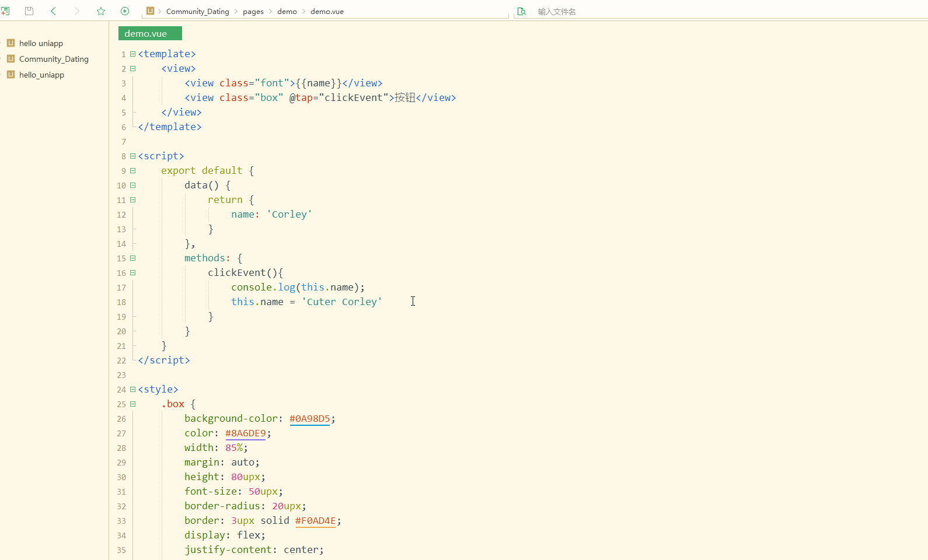The width and height of the screenshot is (928, 560).
Task: Click the 85% width value
Action: pyautogui.click(x=234, y=447)
